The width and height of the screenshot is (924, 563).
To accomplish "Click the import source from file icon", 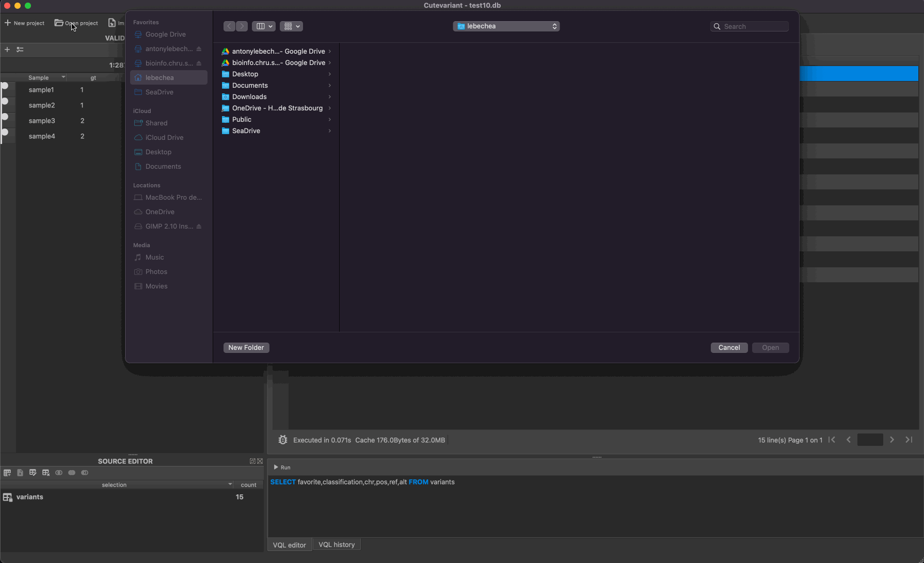I will (x=20, y=472).
